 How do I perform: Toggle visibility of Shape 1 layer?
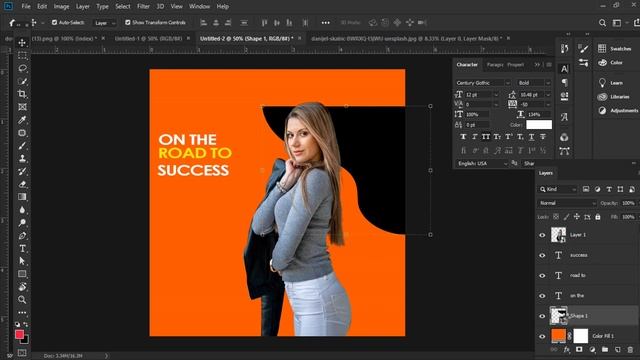(x=542, y=316)
